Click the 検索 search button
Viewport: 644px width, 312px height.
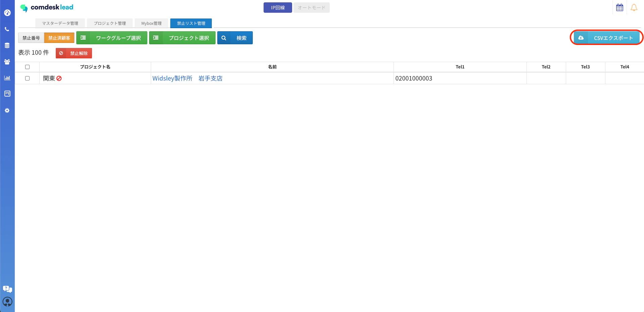[x=235, y=38]
